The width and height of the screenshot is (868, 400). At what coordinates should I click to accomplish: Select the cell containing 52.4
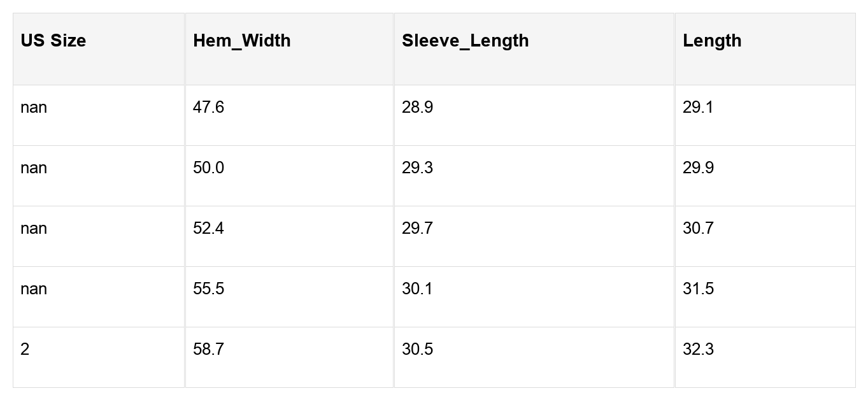[x=209, y=229]
